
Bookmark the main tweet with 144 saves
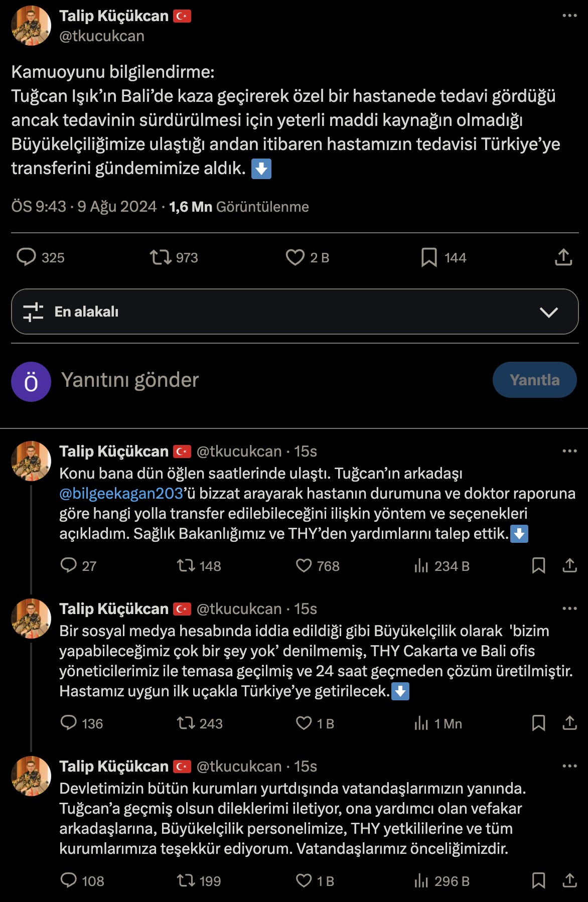click(429, 257)
